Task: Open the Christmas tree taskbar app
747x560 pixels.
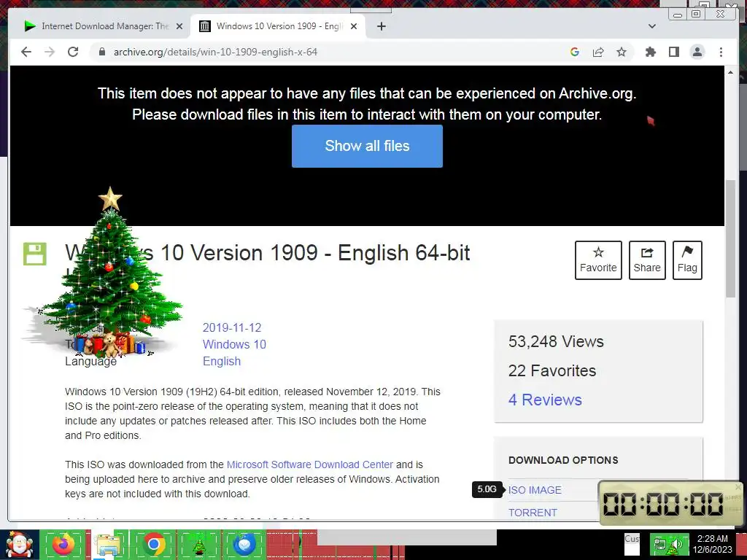Action: click(199, 545)
